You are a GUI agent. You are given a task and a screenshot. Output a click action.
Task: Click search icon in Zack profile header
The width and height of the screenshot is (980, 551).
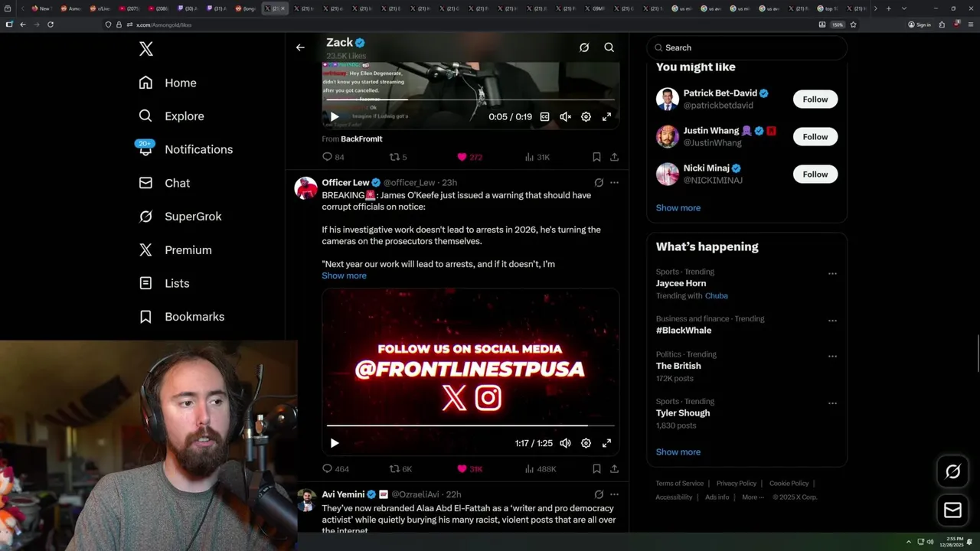(609, 47)
